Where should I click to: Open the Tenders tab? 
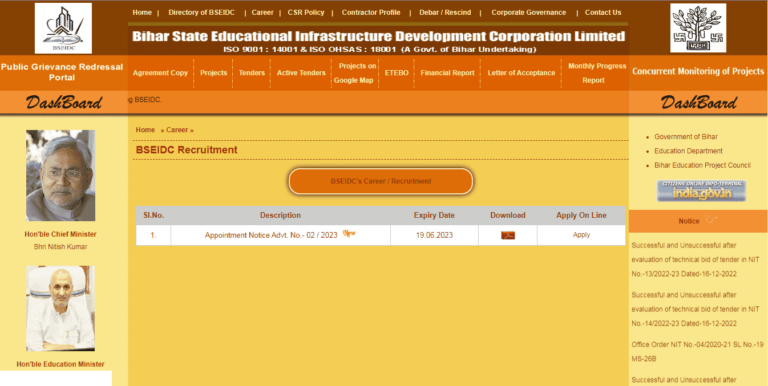252,73
